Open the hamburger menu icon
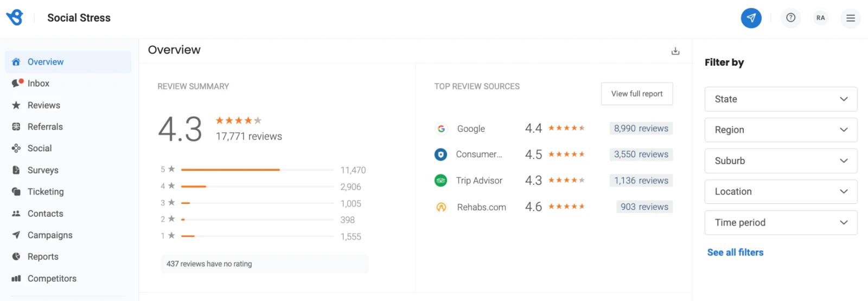Viewport: 868px width, 301px height. pyautogui.click(x=850, y=18)
